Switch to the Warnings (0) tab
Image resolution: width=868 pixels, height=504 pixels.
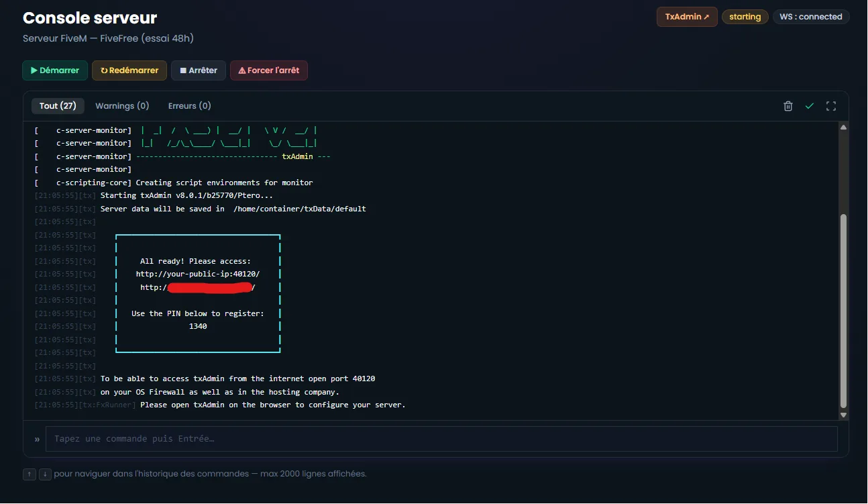pos(122,106)
